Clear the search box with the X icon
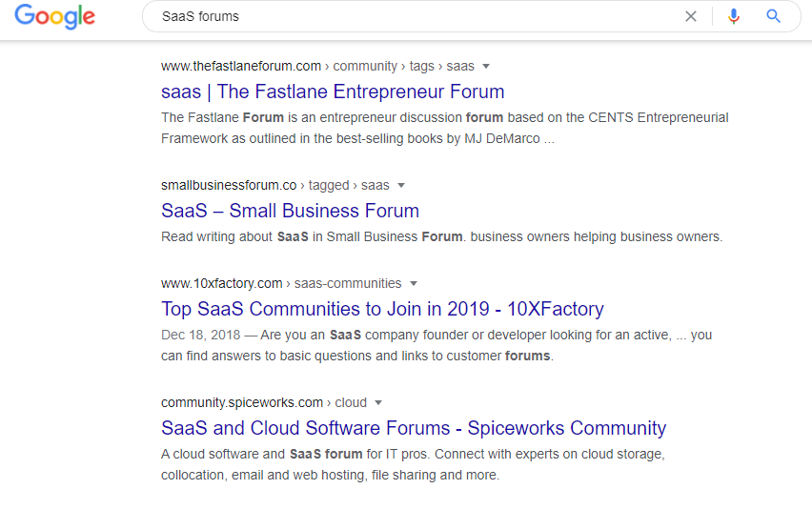 691,16
